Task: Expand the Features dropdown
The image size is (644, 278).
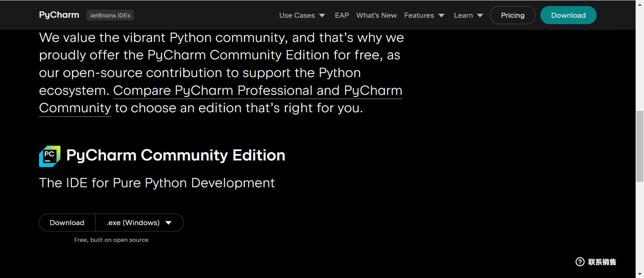Action: pos(424,15)
